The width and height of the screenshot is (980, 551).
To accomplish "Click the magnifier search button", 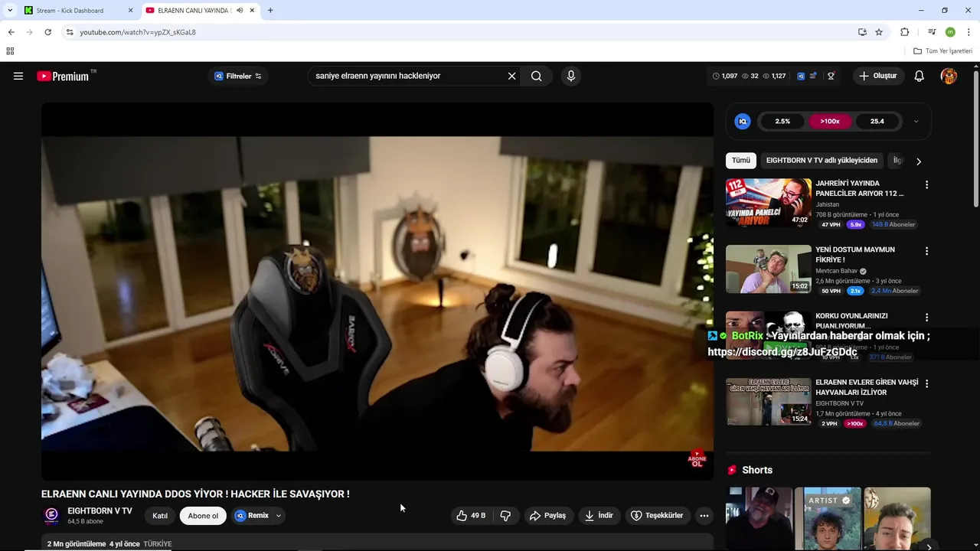I will coord(536,76).
